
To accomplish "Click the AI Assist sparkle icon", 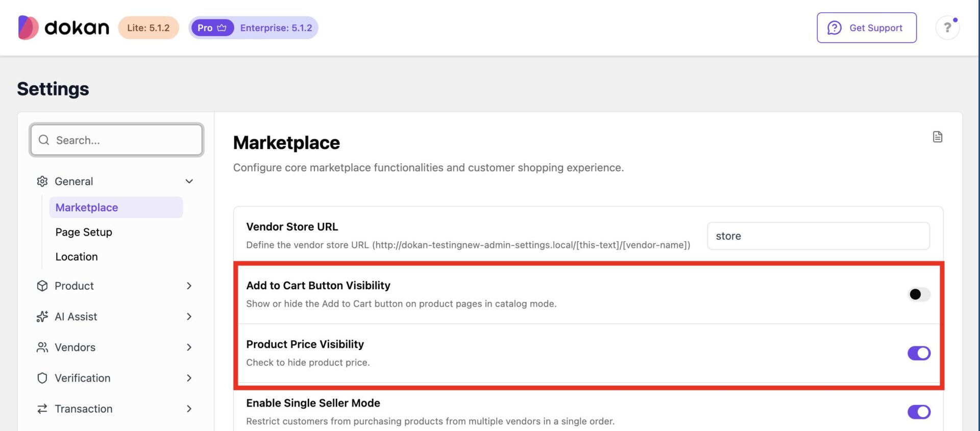I will pos(42,317).
